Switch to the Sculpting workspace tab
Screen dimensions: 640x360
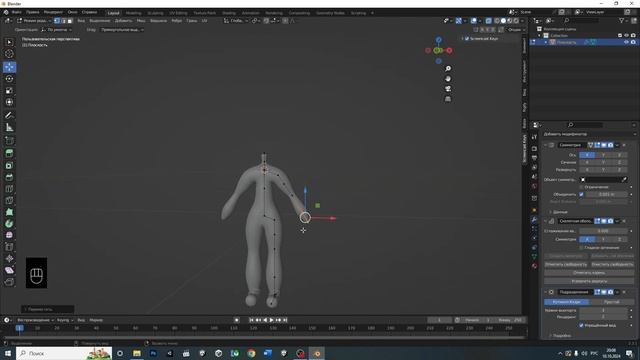click(x=155, y=13)
